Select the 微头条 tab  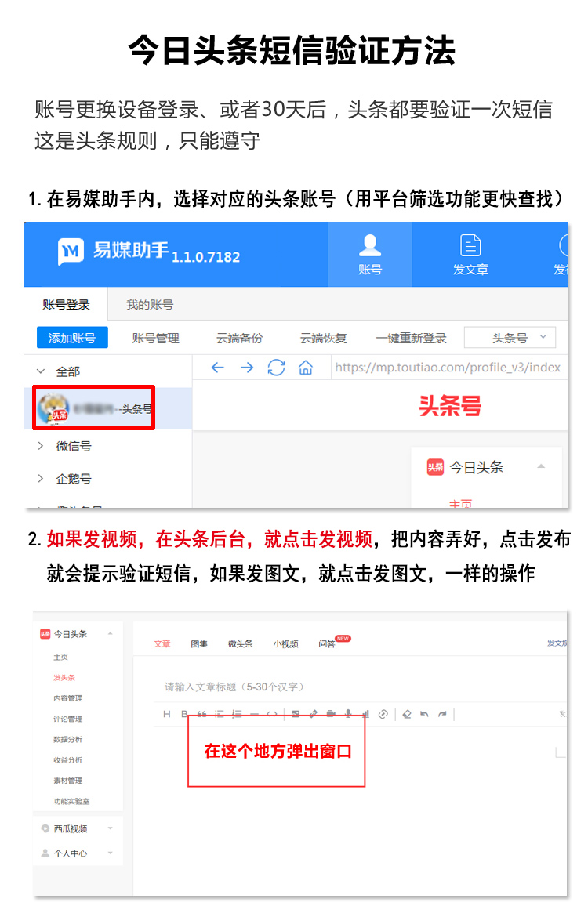click(x=241, y=643)
